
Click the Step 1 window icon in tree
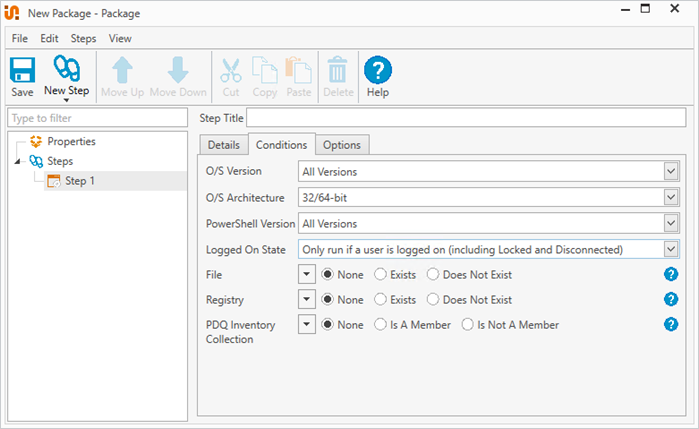pyautogui.click(x=54, y=181)
